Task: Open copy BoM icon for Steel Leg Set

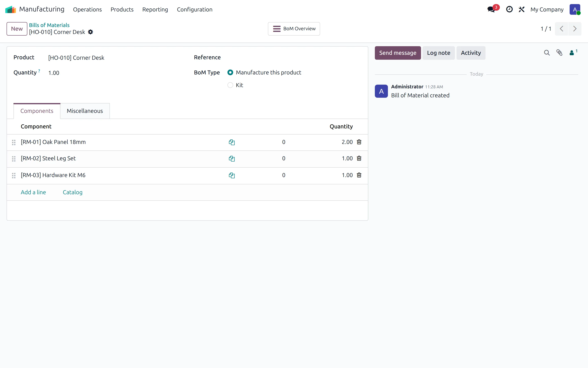Action: pyautogui.click(x=232, y=159)
